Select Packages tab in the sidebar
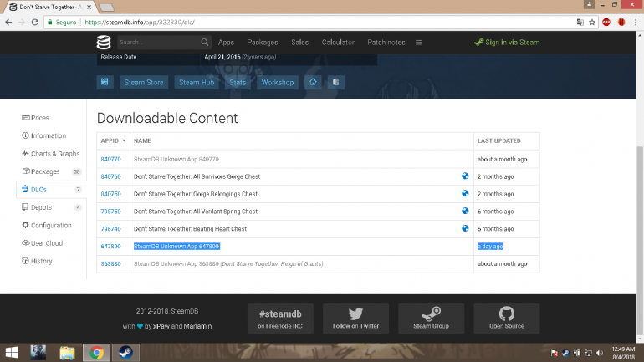The width and height of the screenshot is (644, 362). 51,171
